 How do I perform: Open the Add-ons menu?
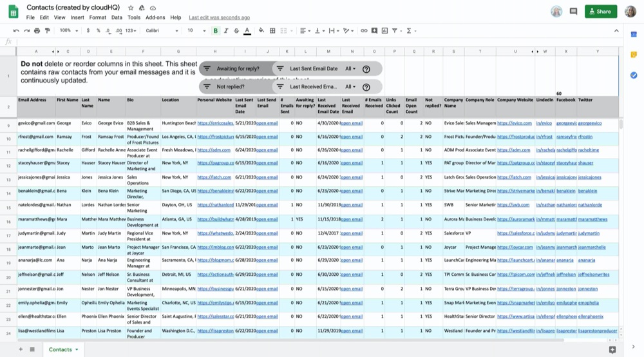click(155, 17)
